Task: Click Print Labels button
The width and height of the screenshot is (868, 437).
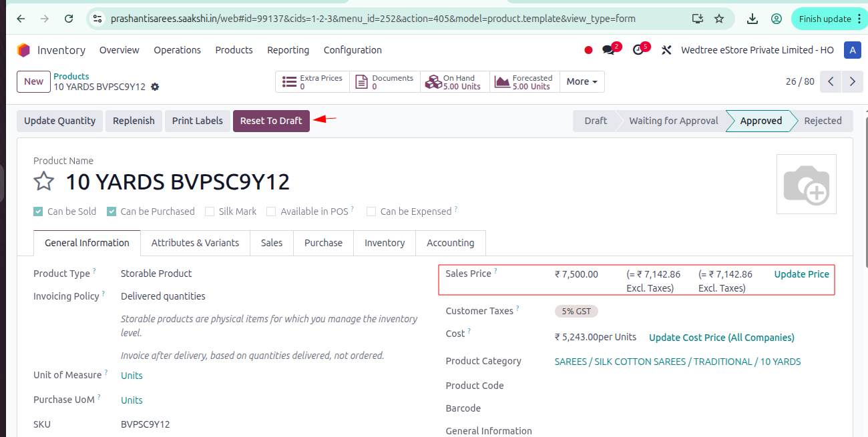Action: pyautogui.click(x=198, y=121)
